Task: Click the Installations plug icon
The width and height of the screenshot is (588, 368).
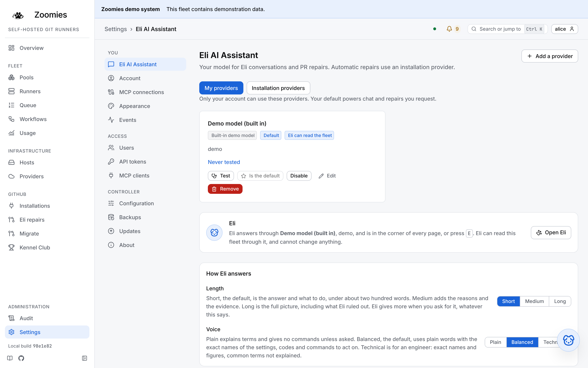Action: [x=11, y=206]
